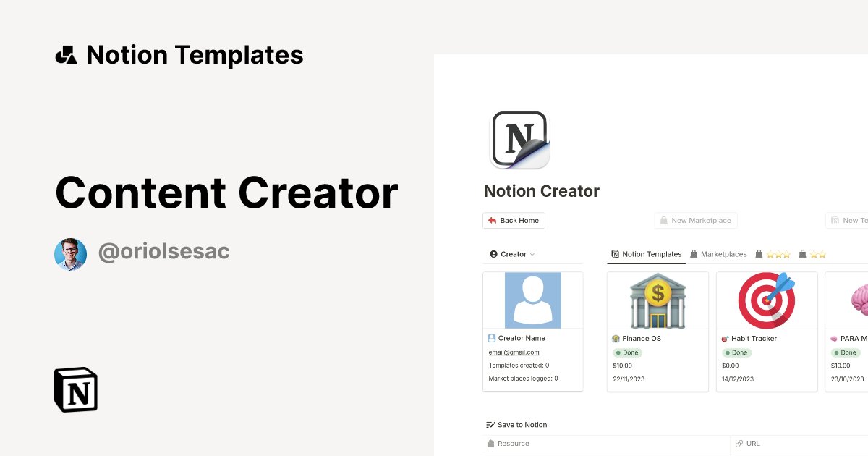Click the Done status pill on PARA Method card
868x456 pixels.
click(x=846, y=352)
